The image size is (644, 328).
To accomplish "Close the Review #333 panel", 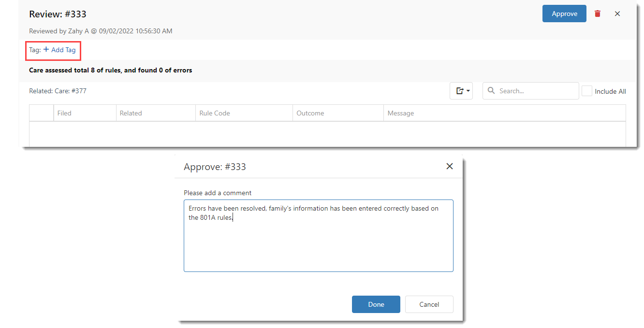I will point(617,14).
